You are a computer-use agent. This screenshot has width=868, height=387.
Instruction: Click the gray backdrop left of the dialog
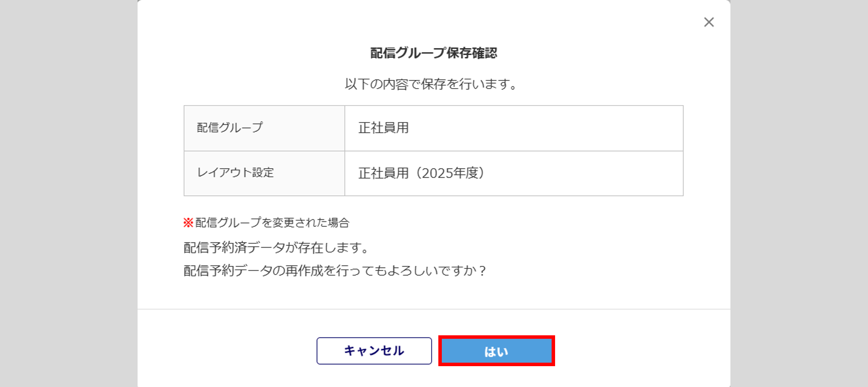[x=69, y=193]
